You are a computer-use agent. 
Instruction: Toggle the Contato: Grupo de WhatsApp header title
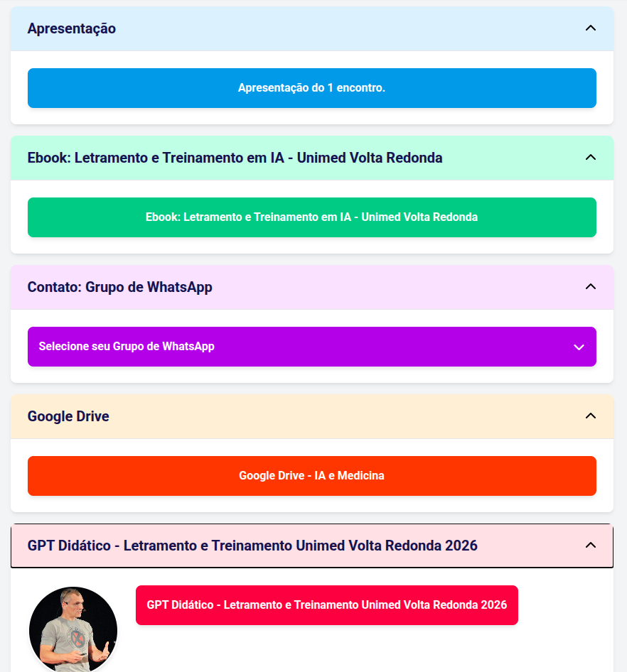[119, 287]
